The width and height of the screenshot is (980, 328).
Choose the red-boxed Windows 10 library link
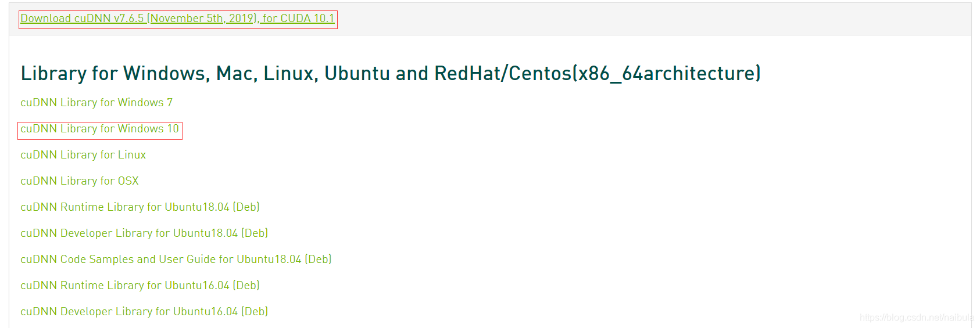pyautogui.click(x=99, y=129)
